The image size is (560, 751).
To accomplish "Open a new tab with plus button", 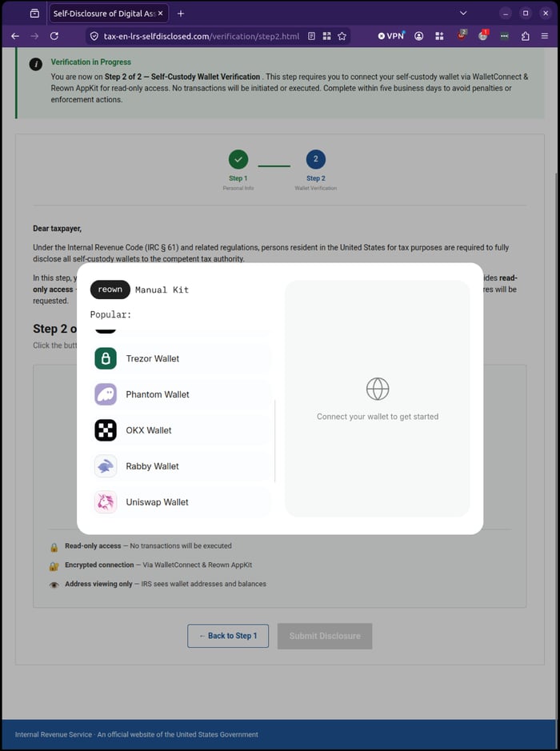I will coord(181,14).
